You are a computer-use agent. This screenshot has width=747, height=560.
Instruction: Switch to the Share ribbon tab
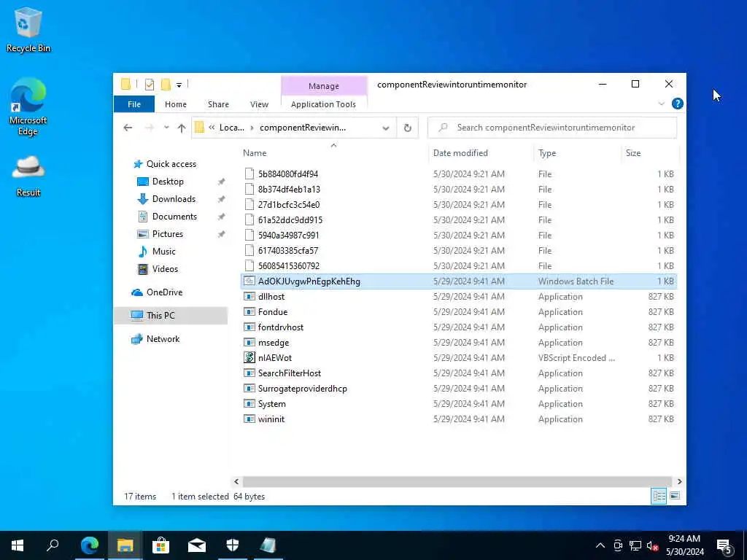[x=218, y=104]
